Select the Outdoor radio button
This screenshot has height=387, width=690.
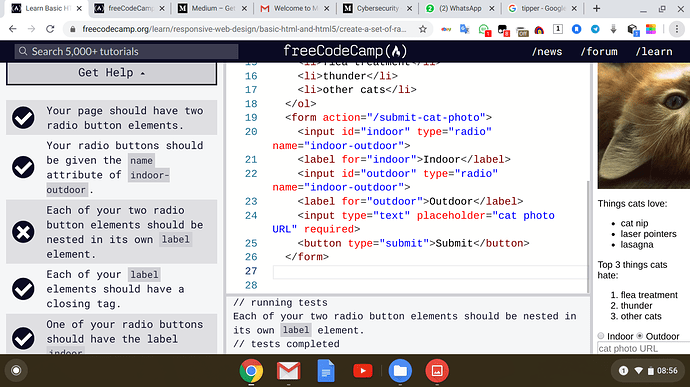[640, 336]
